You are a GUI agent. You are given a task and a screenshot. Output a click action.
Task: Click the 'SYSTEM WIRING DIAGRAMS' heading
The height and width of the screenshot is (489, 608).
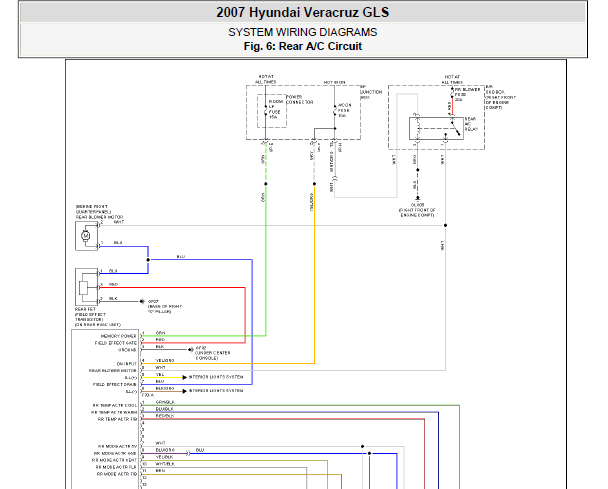(302, 32)
